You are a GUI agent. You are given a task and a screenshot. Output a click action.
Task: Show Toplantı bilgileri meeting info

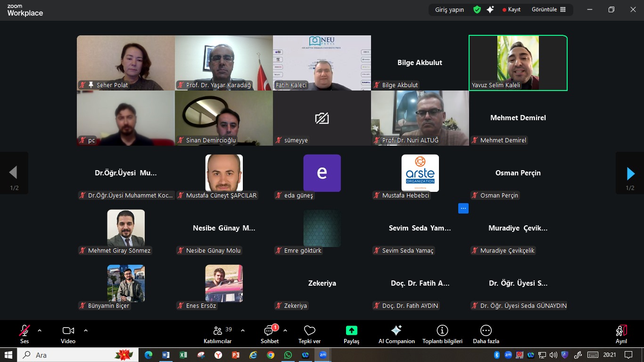pos(442,334)
